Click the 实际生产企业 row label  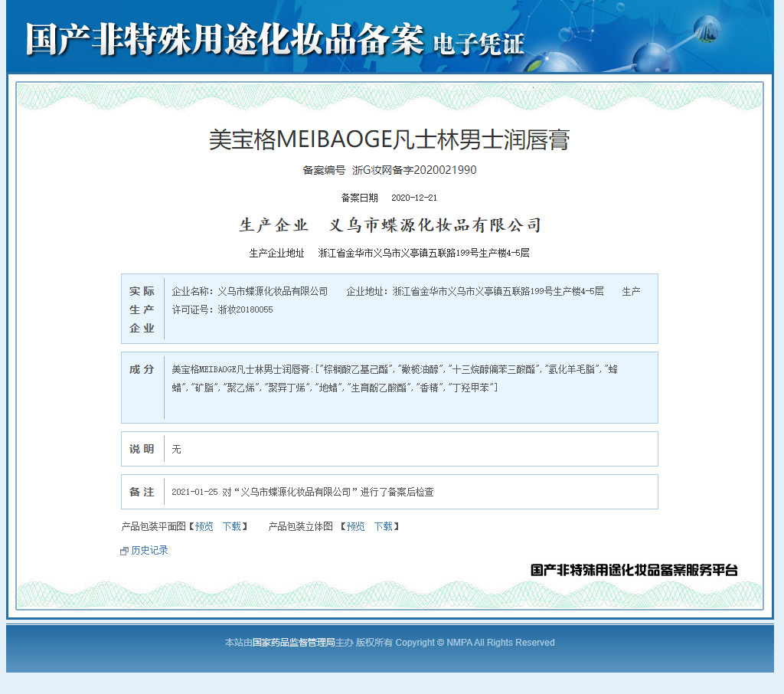(142, 309)
